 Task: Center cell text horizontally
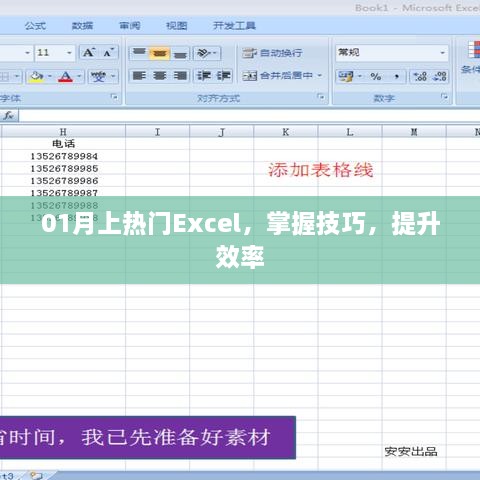click(x=160, y=76)
